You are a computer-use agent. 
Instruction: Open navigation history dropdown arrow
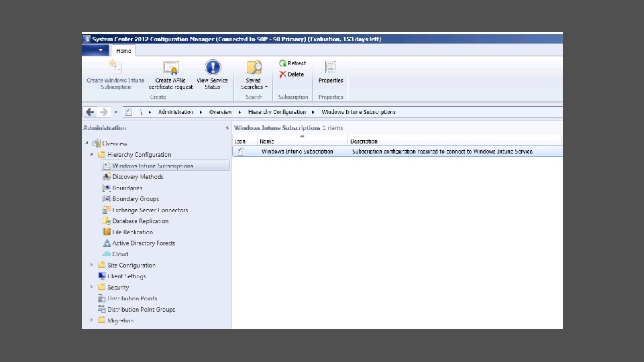pyautogui.click(x=116, y=112)
